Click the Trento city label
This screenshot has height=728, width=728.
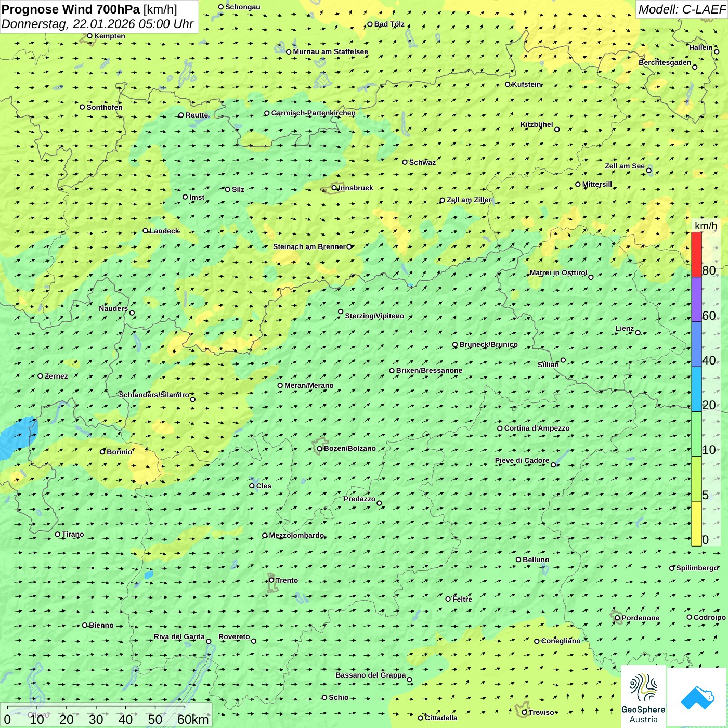(x=287, y=580)
